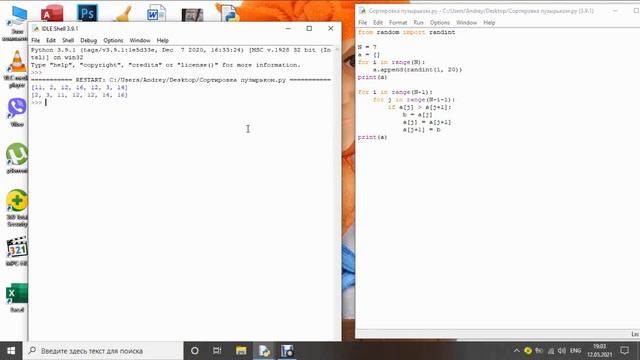Screen dimensions: 640x360
Task: Click the 'from random import randint' line
Action: pyautogui.click(x=407, y=32)
